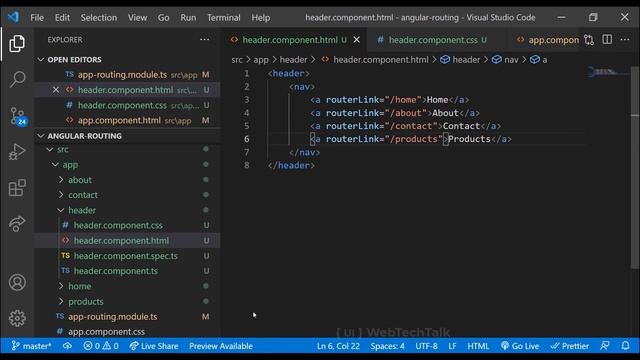Open the File menu

pyautogui.click(x=37, y=18)
